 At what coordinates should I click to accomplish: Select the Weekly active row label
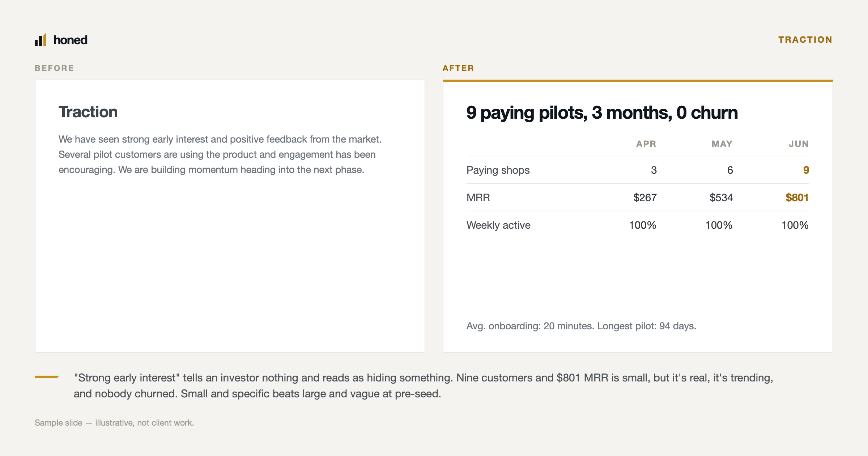click(x=498, y=225)
